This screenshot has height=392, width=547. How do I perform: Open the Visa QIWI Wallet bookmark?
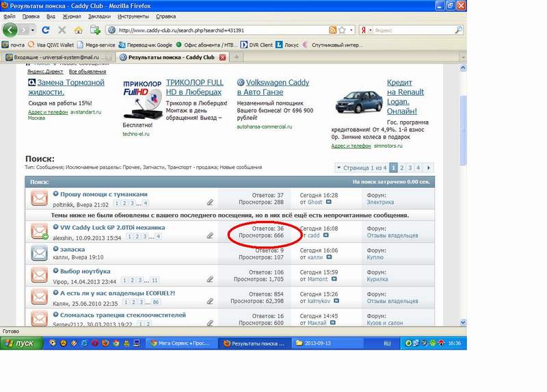coord(51,45)
